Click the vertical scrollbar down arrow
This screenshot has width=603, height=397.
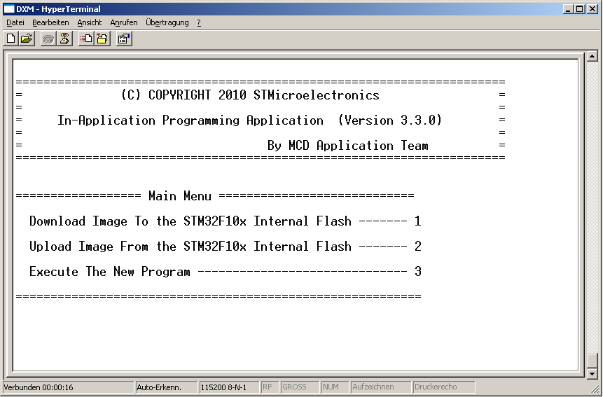point(592,373)
